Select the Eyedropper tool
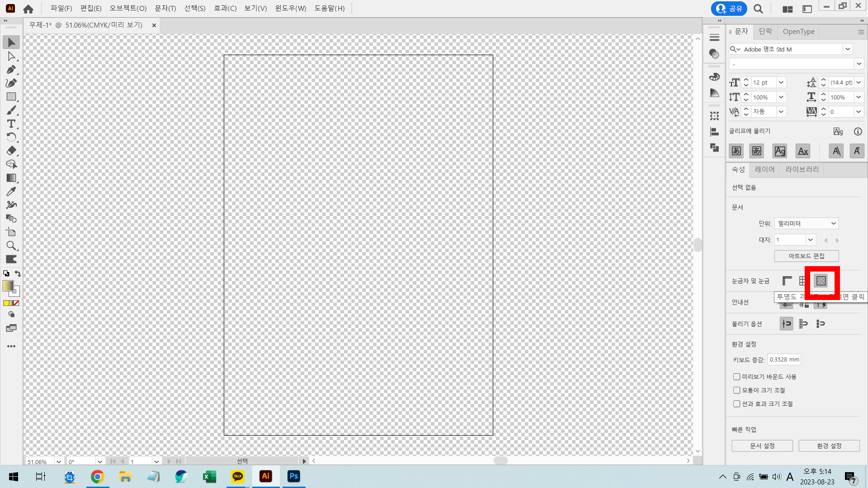 point(11,192)
